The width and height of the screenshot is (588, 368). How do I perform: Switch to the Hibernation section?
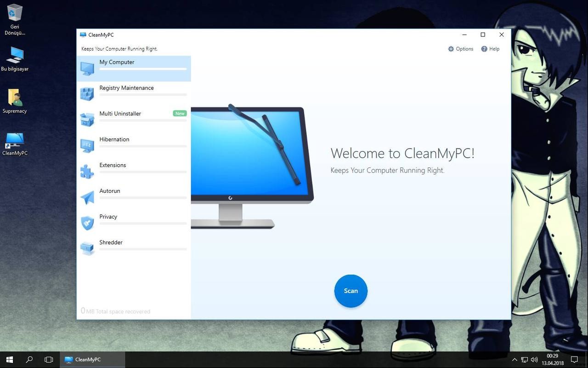click(134, 146)
